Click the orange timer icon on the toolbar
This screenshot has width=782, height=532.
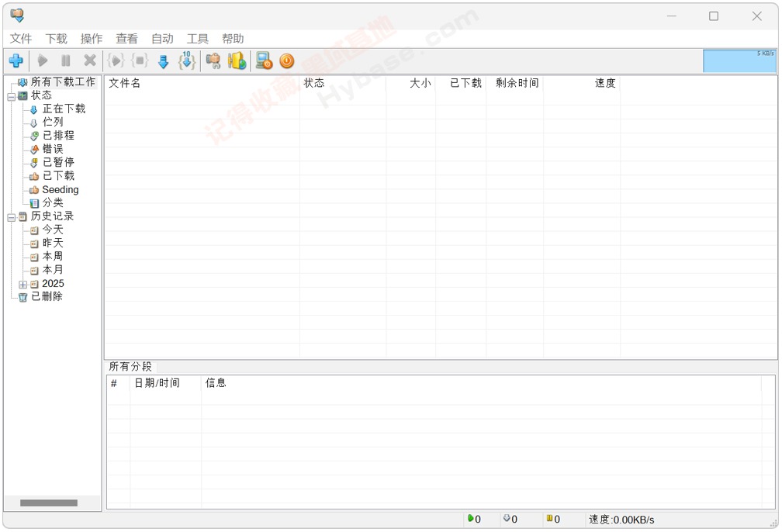(285, 60)
